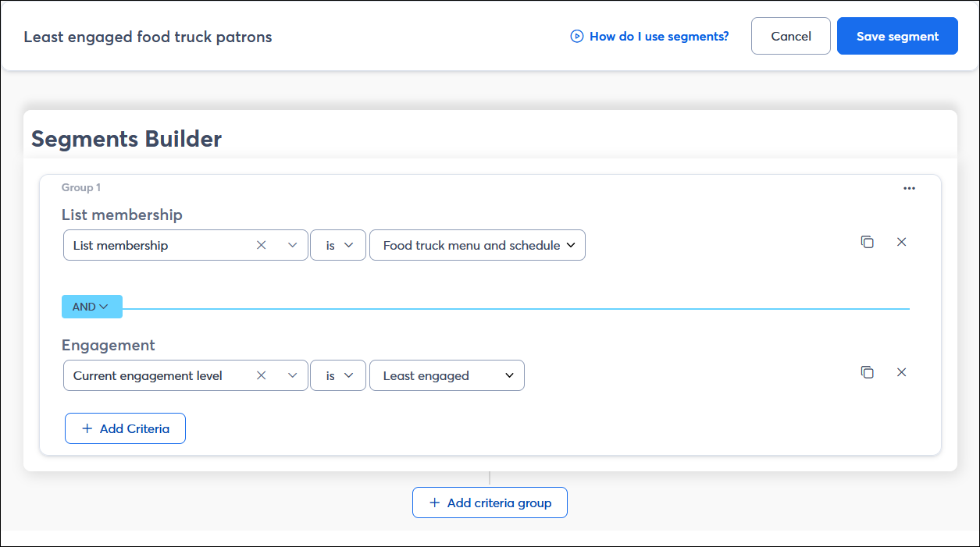Play the segments tutorial video icon
This screenshot has width=980, height=547.
click(x=576, y=36)
